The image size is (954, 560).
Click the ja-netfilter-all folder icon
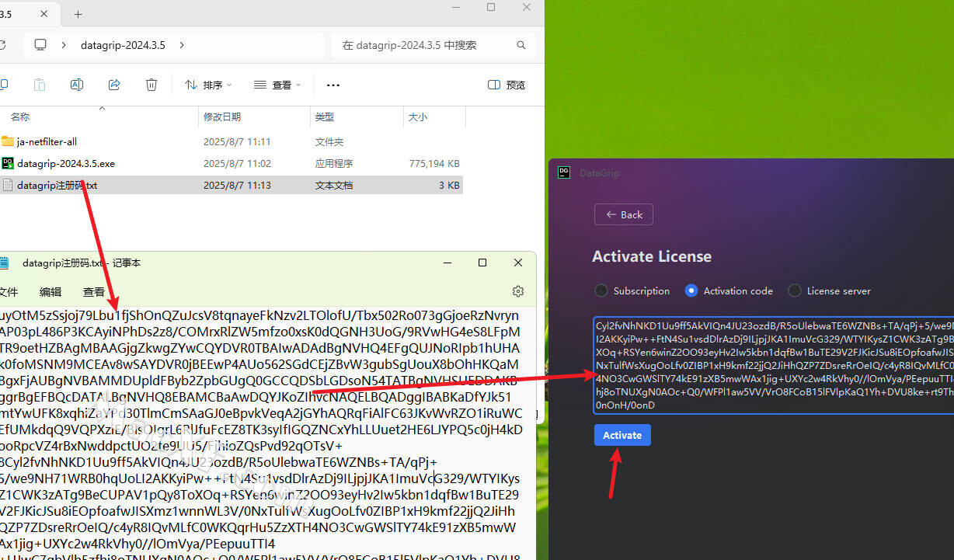click(8, 141)
